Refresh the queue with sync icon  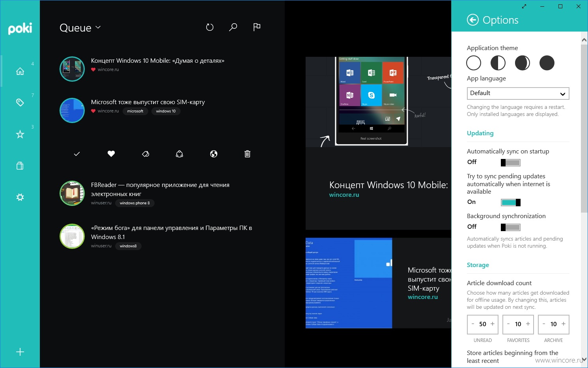pos(210,27)
